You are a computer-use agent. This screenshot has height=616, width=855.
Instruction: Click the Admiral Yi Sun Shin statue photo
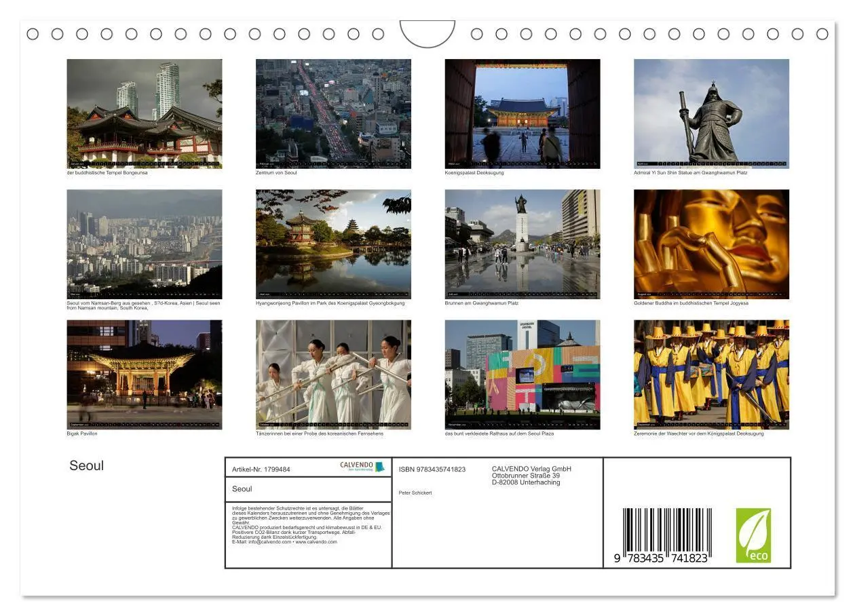[712, 113]
